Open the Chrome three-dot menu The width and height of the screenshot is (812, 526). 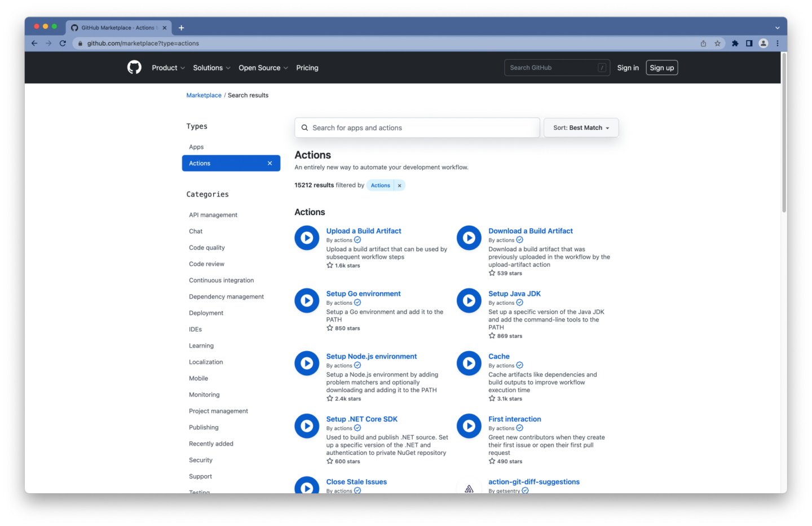tap(778, 43)
